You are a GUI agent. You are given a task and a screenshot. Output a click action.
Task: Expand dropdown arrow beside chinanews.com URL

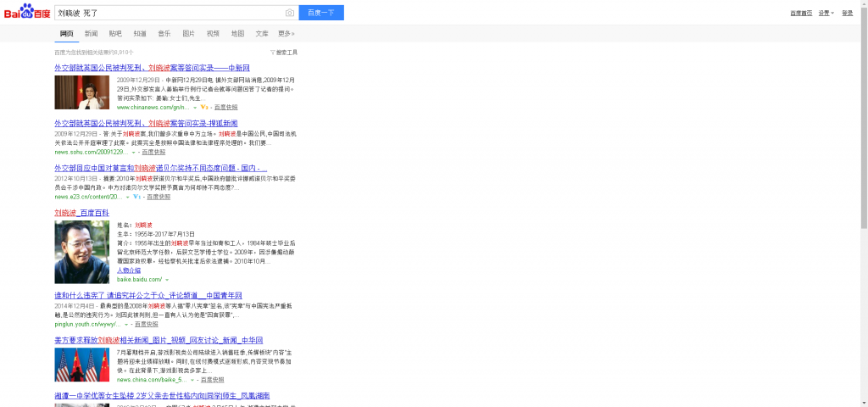tap(194, 108)
